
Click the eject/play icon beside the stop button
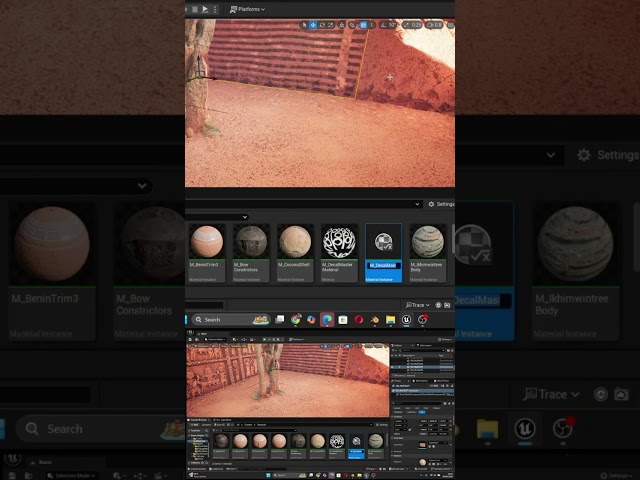[x=205, y=9]
